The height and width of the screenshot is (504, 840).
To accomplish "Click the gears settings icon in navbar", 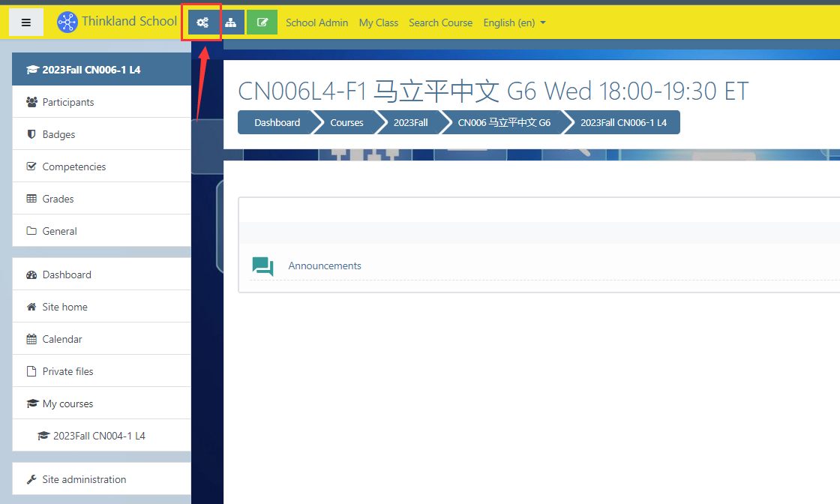I will pos(202,22).
